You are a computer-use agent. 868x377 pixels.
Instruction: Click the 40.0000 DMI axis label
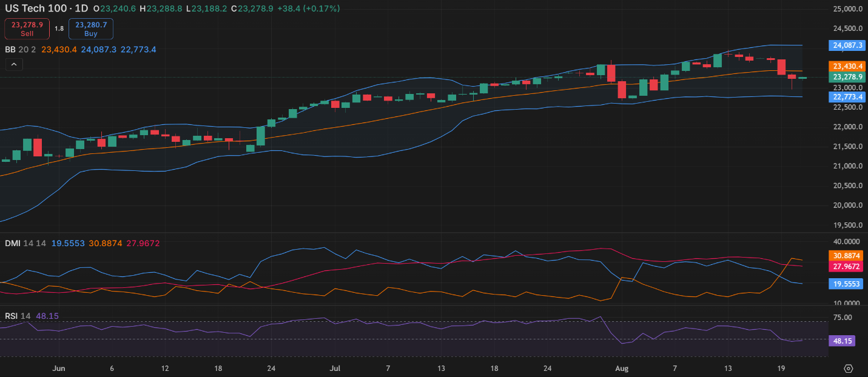(848, 241)
